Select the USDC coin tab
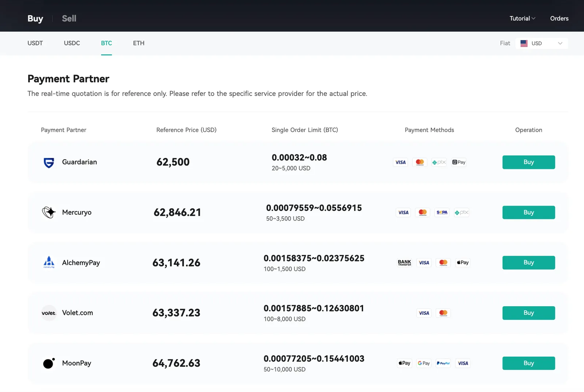Screen dimensions: 584x392 [x=72, y=43]
